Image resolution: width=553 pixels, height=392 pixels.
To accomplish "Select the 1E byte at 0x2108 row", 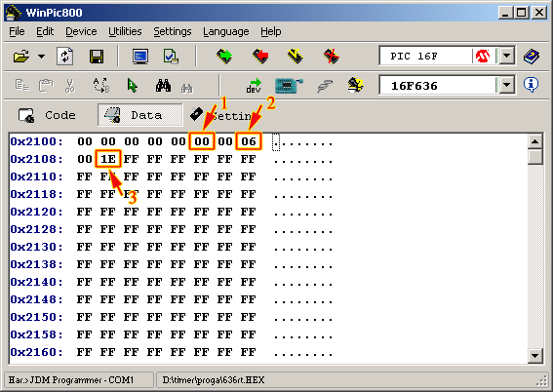I will [108, 159].
